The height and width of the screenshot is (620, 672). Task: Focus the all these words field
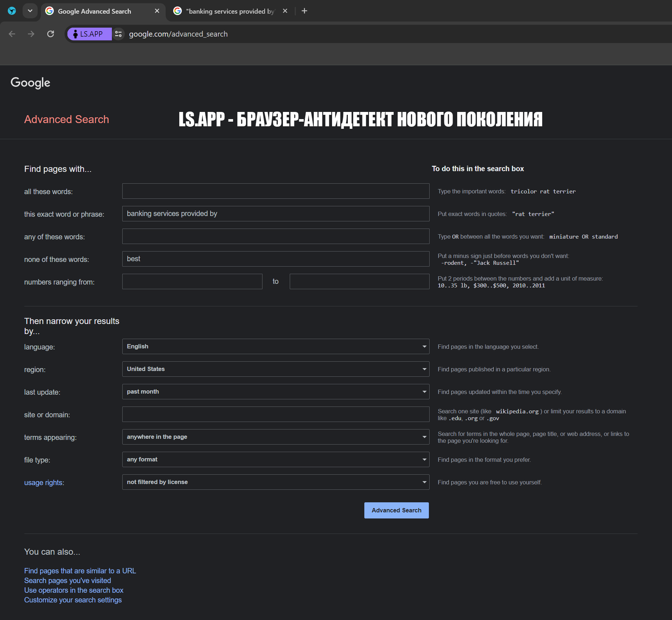click(x=276, y=191)
